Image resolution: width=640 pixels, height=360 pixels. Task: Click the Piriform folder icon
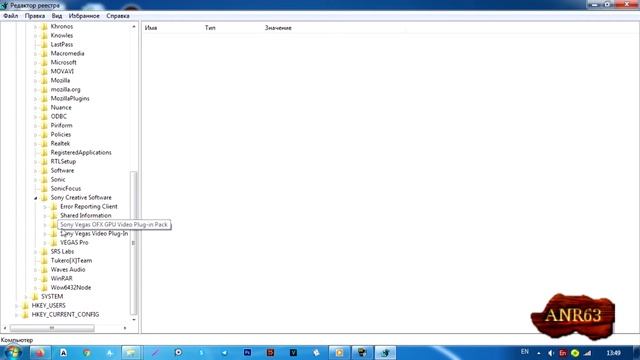tap(44, 125)
